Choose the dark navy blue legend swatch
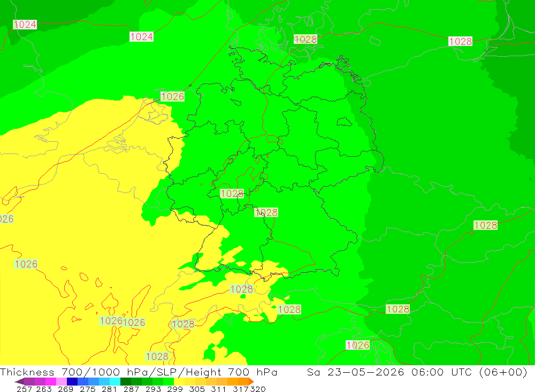The height and width of the screenshot is (392, 535). click(x=72, y=381)
